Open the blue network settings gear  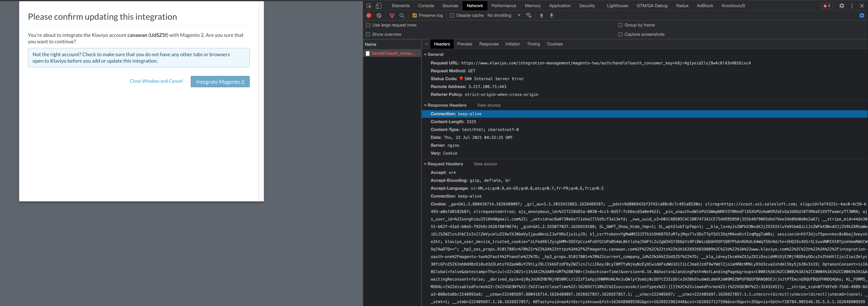[x=862, y=15]
